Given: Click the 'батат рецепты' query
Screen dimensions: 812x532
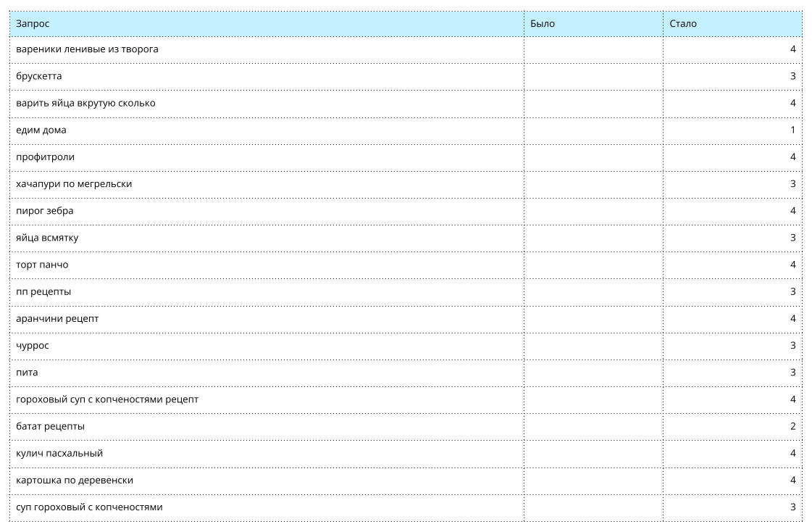Looking at the screenshot, I should pos(50,426).
